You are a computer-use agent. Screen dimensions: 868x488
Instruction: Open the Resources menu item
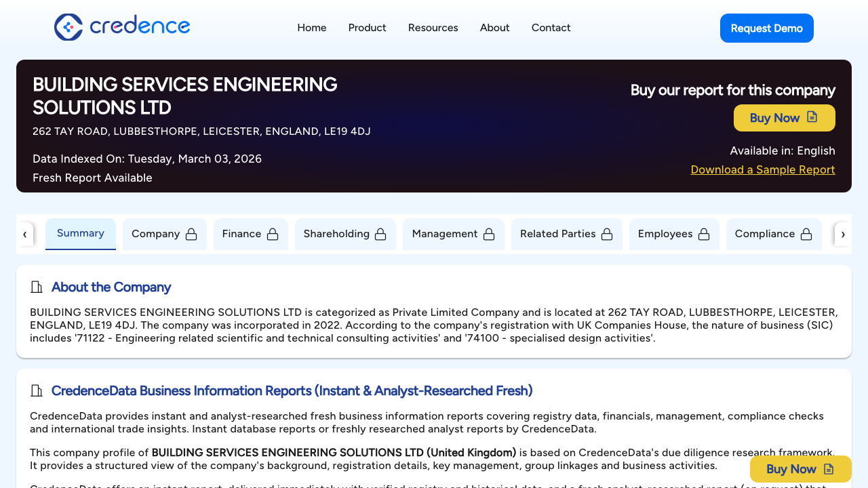click(x=433, y=28)
